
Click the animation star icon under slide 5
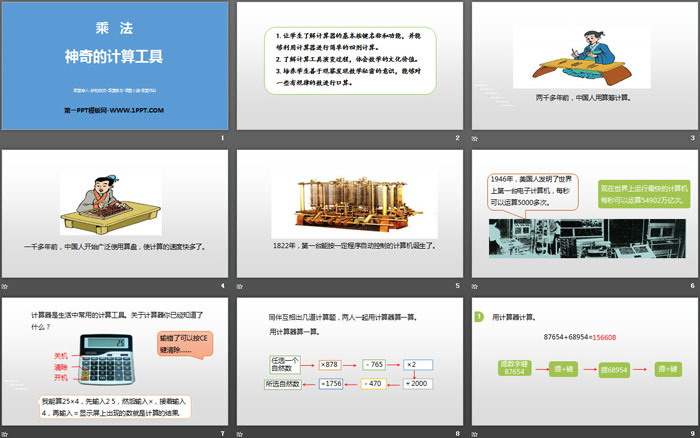coord(240,285)
